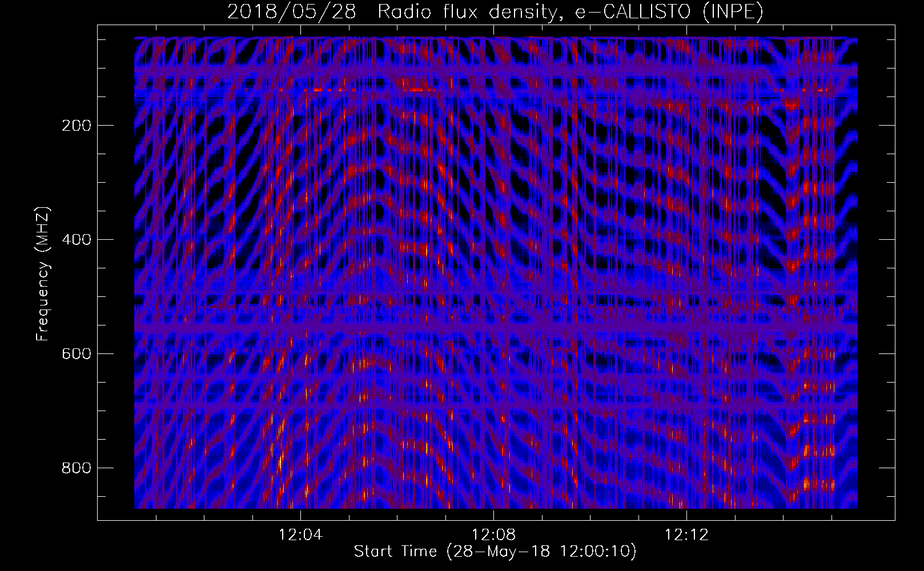
Task: Click the 400 frequency tick label
Action: point(77,240)
